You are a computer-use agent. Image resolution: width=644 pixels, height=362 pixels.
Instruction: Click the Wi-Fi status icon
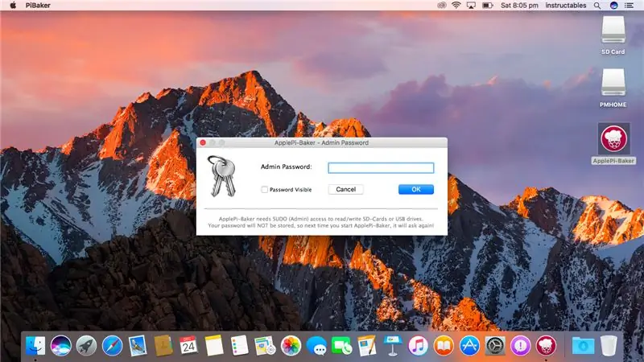(x=456, y=6)
